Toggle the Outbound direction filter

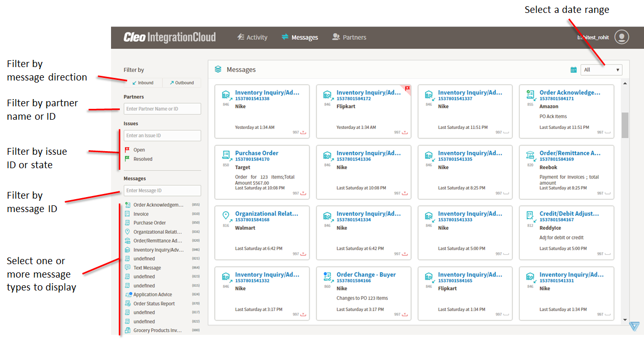coord(182,83)
